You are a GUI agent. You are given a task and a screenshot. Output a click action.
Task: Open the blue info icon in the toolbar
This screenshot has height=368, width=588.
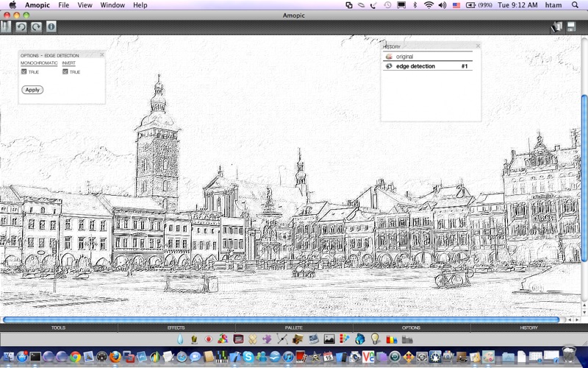pos(51,27)
